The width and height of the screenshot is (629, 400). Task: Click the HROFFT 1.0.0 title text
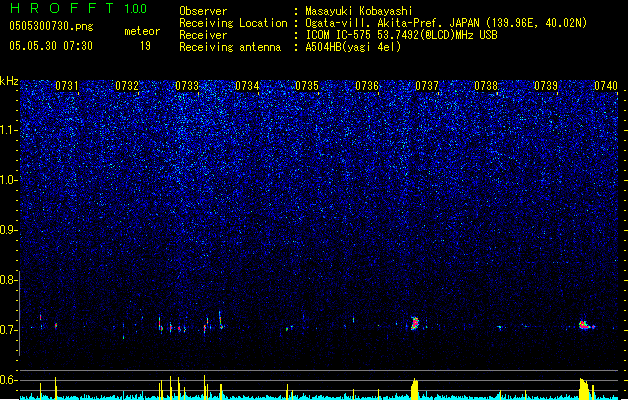79,8
